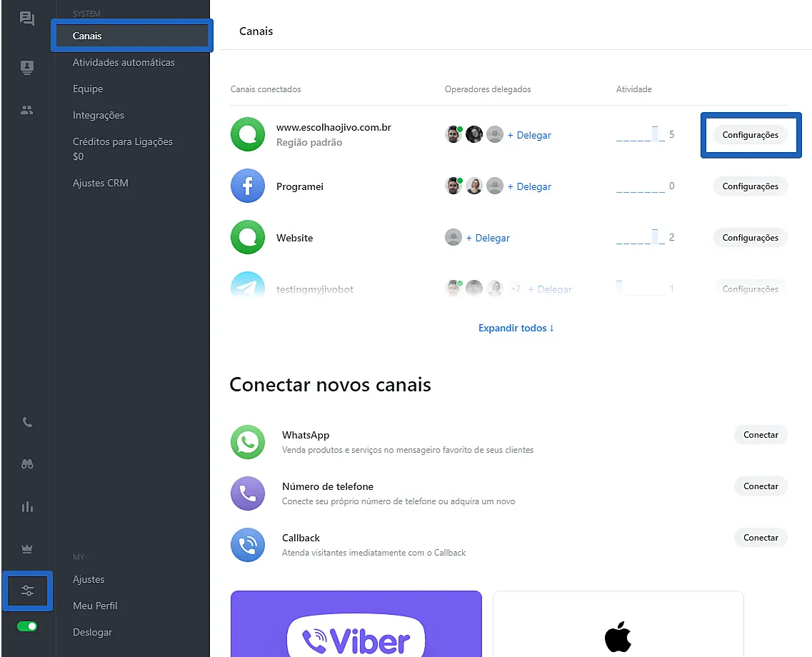Click the Callback channel title text
This screenshot has height=657, width=812.
(301, 538)
